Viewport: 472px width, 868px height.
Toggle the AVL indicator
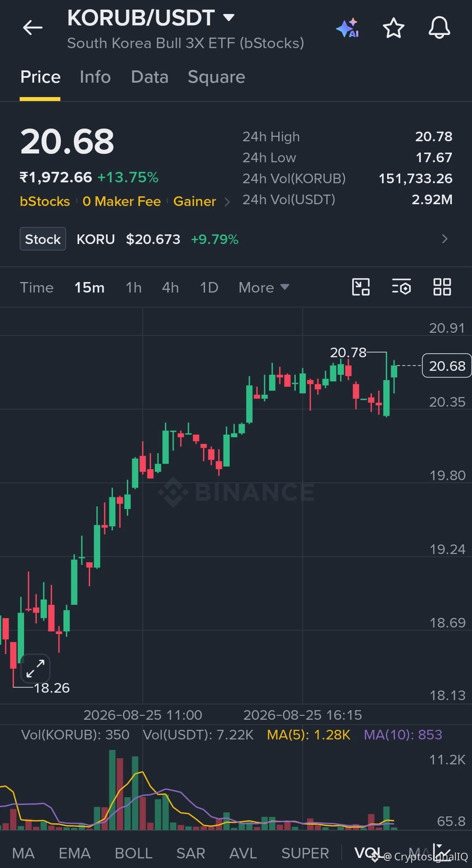[x=243, y=853]
